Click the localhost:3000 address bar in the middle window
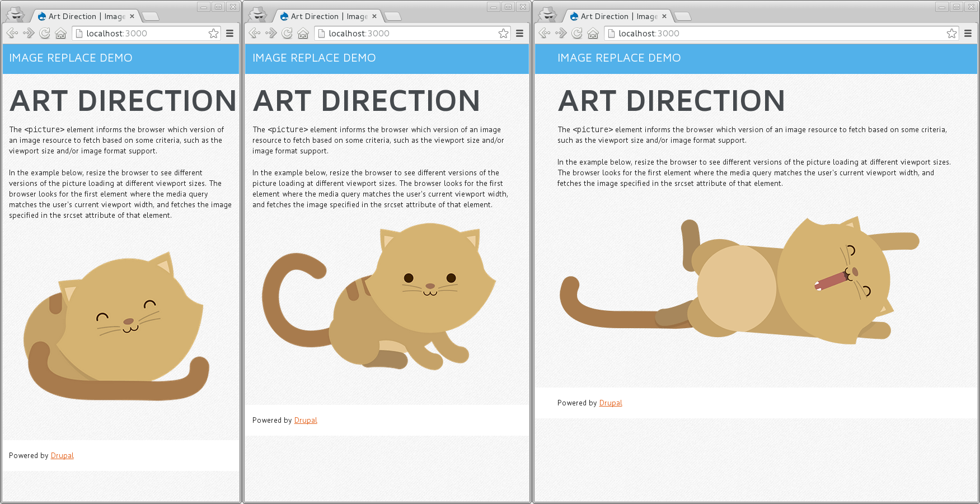Image resolution: width=980 pixels, height=504 pixels. point(409,34)
